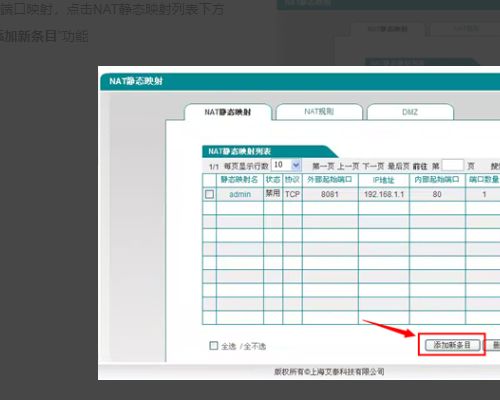The height and width of the screenshot is (400, 500).
Task: Click the 前往 go-to-page link
Action: click(420, 166)
